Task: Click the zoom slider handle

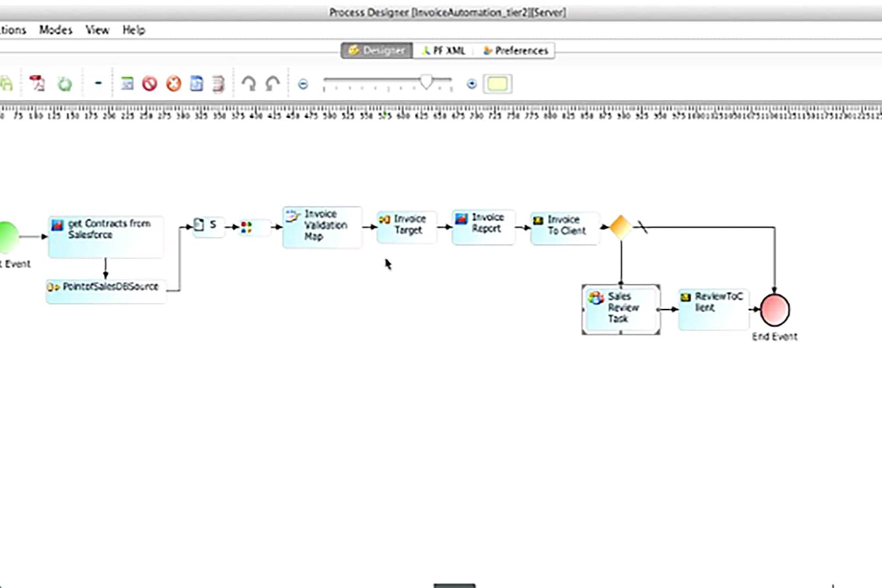Action: (426, 82)
